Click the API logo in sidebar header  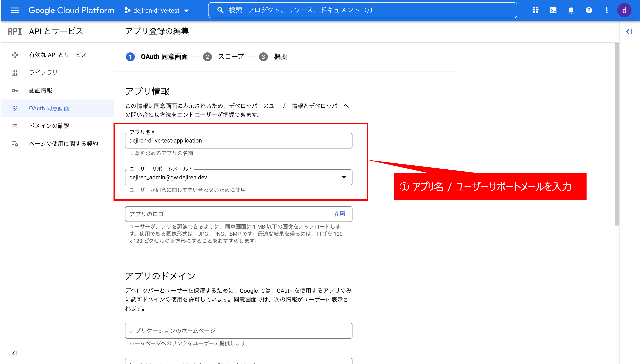click(x=15, y=31)
